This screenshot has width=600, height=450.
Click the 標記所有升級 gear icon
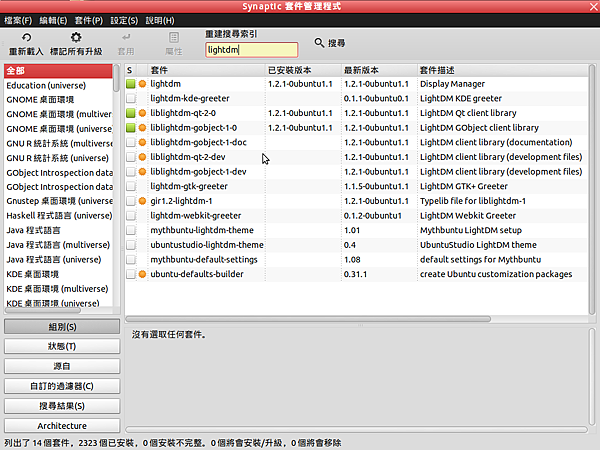pos(76,38)
